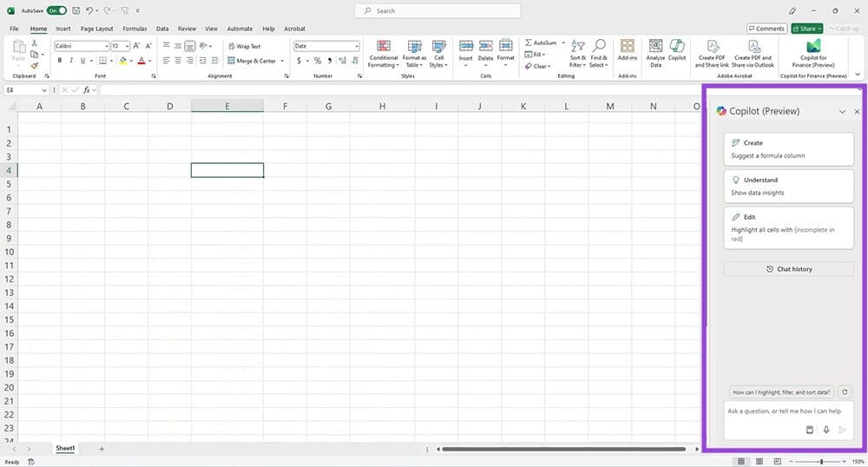This screenshot has width=868, height=467.
Task: Open Find & Select dropdown
Action: 598,53
